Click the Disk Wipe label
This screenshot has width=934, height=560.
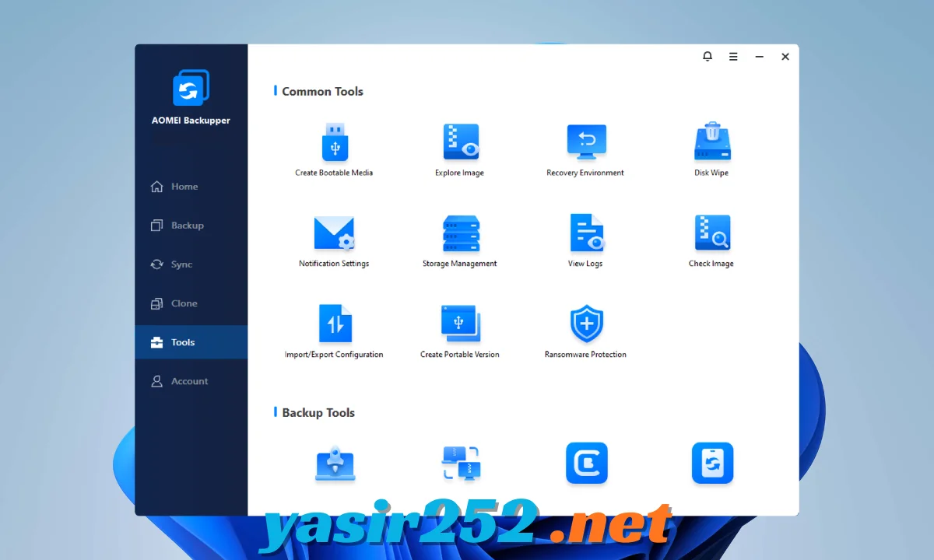(x=711, y=173)
